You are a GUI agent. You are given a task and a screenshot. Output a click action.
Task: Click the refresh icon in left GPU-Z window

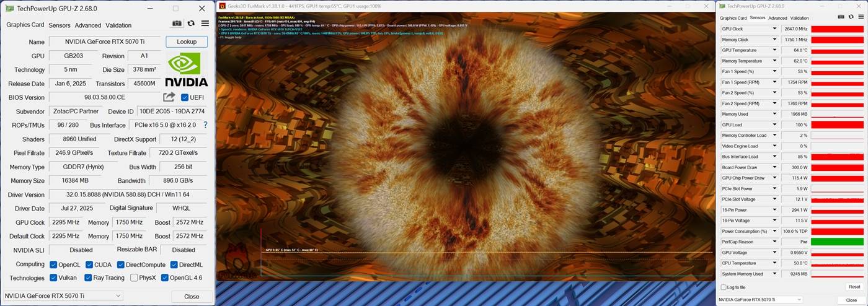click(x=191, y=24)
